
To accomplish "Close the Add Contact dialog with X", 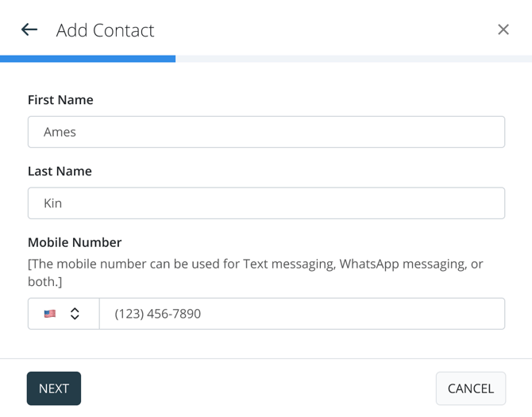I will pos(503,30).
